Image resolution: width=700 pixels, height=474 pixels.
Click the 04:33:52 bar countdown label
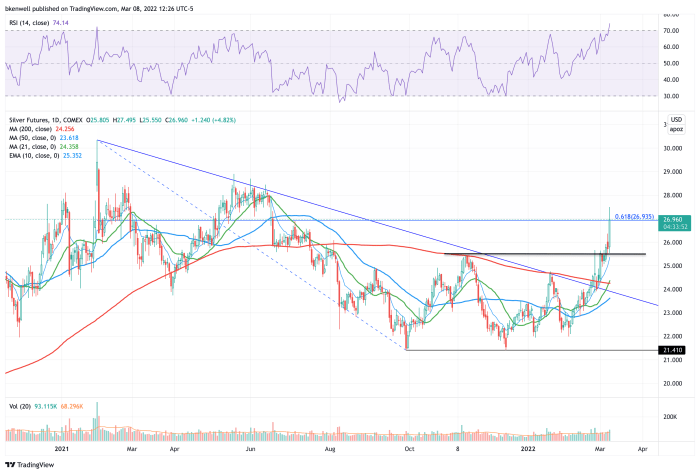[x=672, y=226]
